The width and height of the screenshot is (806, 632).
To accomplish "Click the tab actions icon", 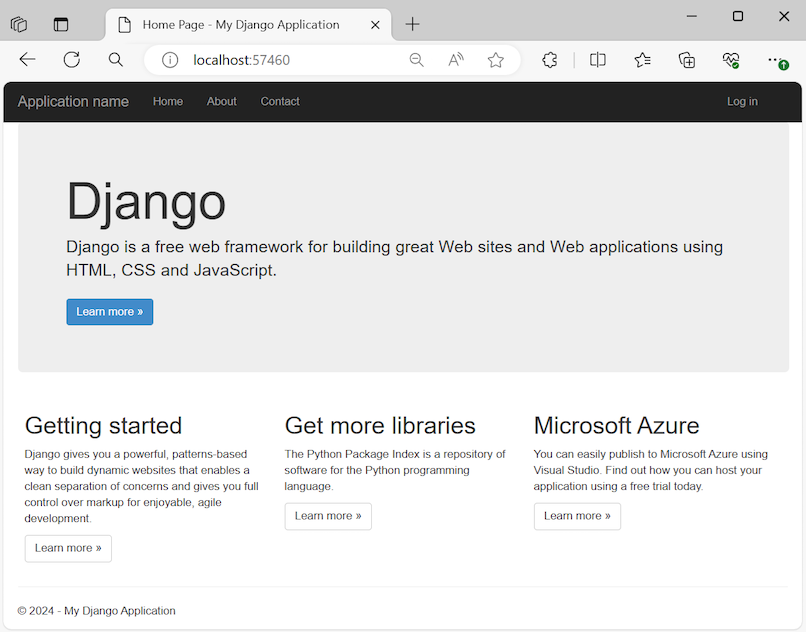I will 60,23.
